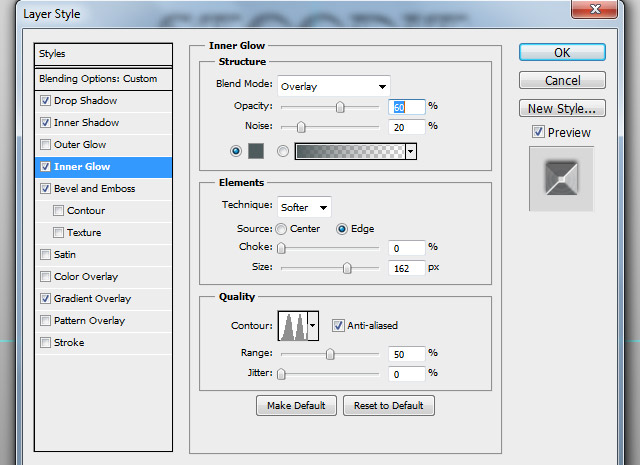Screen dimensions: 640x465
Task: Open the gradient picker dropdown arrow
Action: coord(411,151)
